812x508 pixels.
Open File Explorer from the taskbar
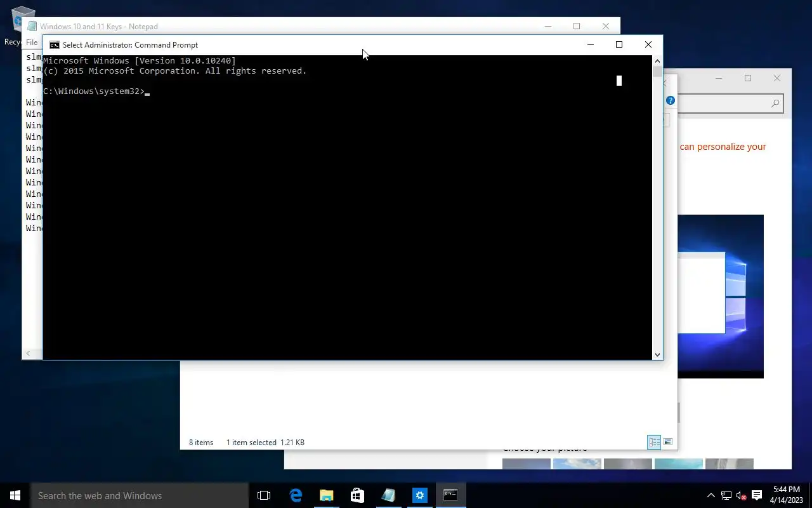[x=326, y=495]
